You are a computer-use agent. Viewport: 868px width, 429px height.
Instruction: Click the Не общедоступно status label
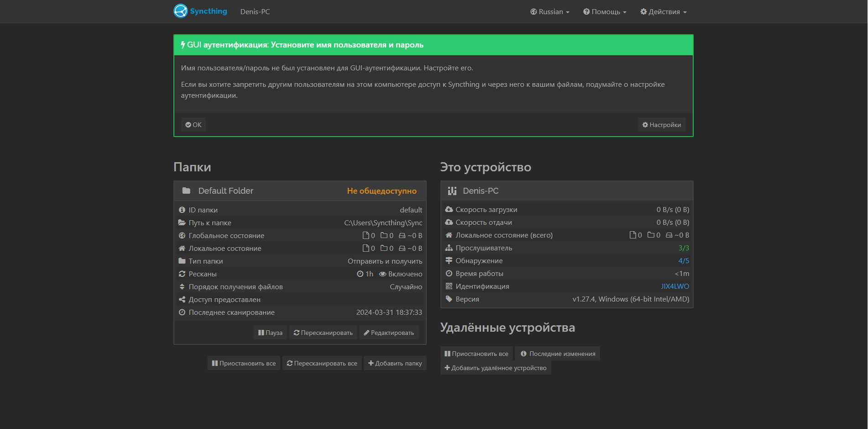tap(382, 191)
